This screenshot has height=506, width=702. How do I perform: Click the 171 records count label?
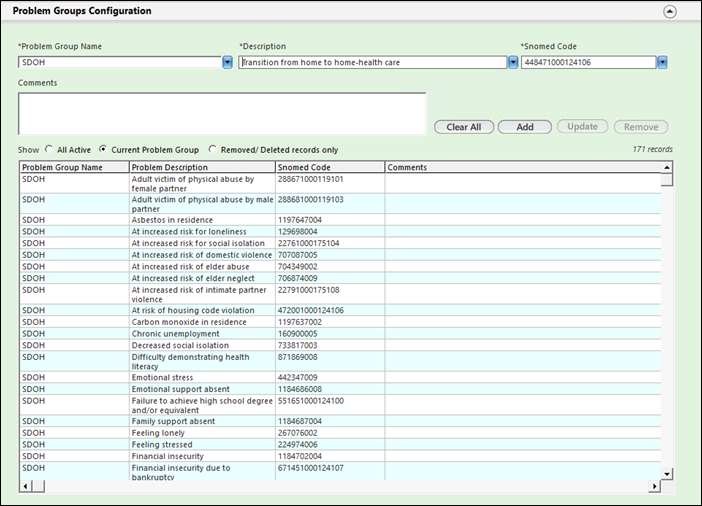tap(652, 149)
